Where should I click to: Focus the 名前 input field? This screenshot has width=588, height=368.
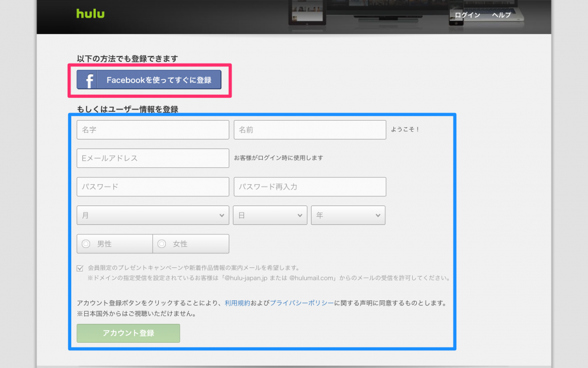click(310, 130)
